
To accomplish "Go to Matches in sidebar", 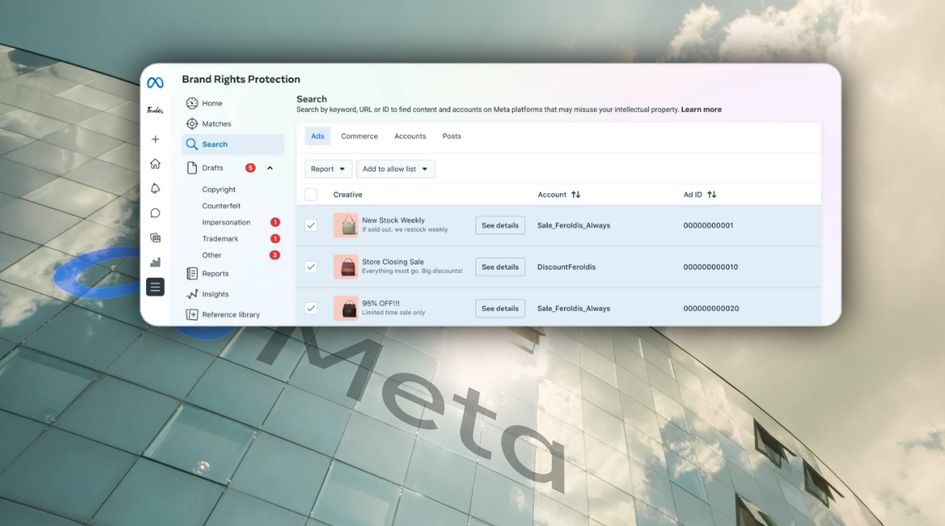I will tap(216, 124).
